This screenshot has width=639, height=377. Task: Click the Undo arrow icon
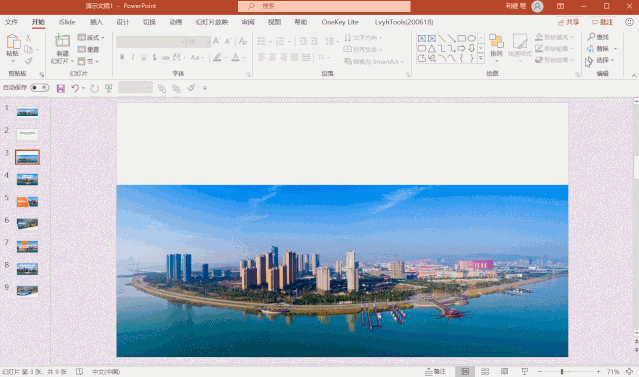[75, 88]
